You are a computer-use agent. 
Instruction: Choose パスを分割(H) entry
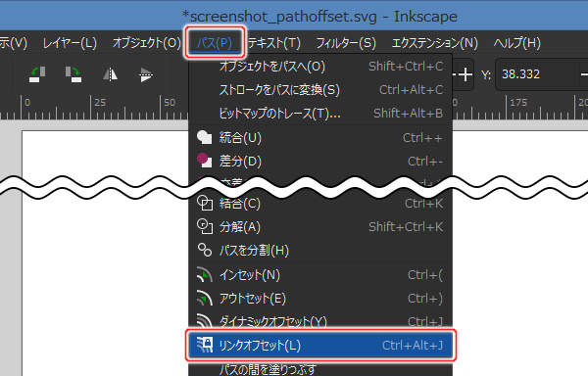[x=320, y=250]
